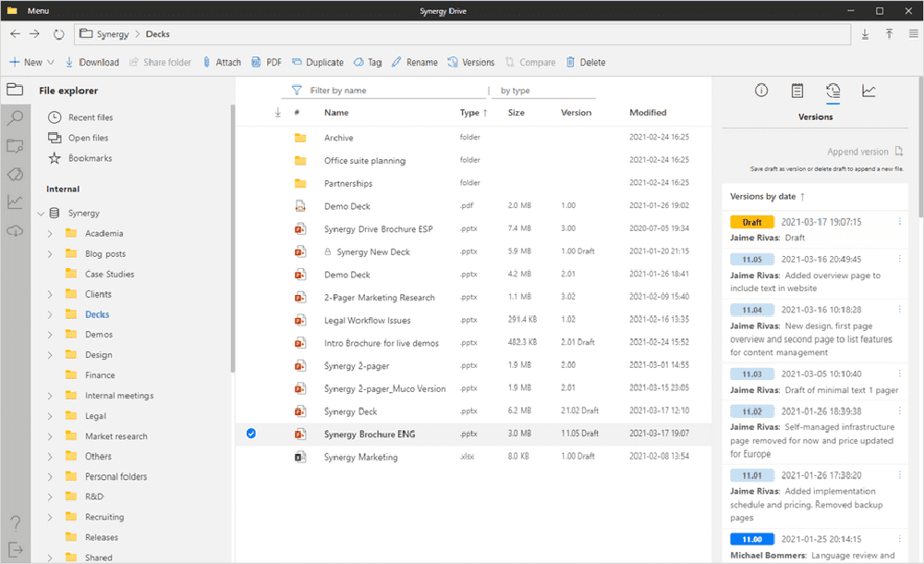Sort by the Type column header
The image size is (924, 564).
tap(473, 113)
